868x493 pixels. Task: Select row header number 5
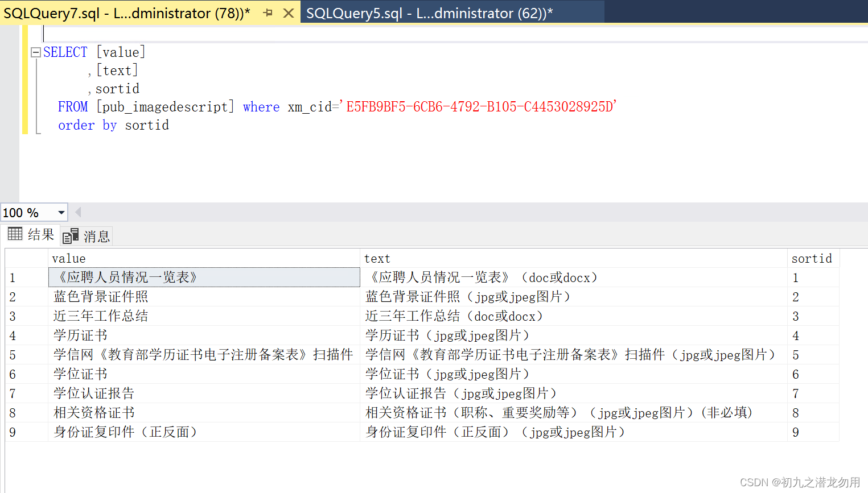[x=27, y=355]
